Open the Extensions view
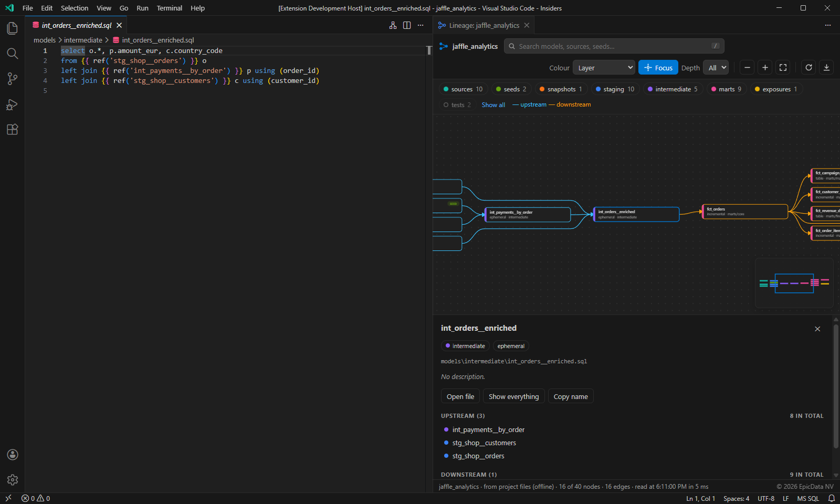The image size is (840, 504). pos(12,130)
